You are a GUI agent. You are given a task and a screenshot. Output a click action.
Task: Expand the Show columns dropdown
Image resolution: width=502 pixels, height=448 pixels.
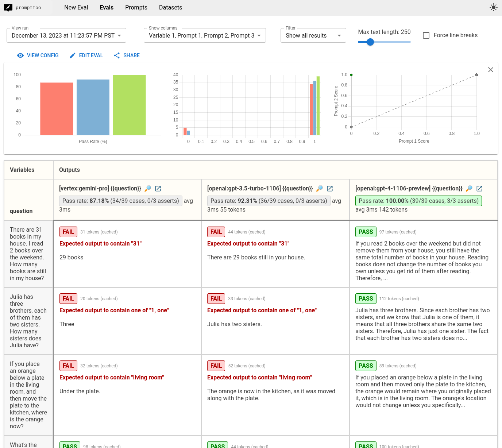coord(205,36)
